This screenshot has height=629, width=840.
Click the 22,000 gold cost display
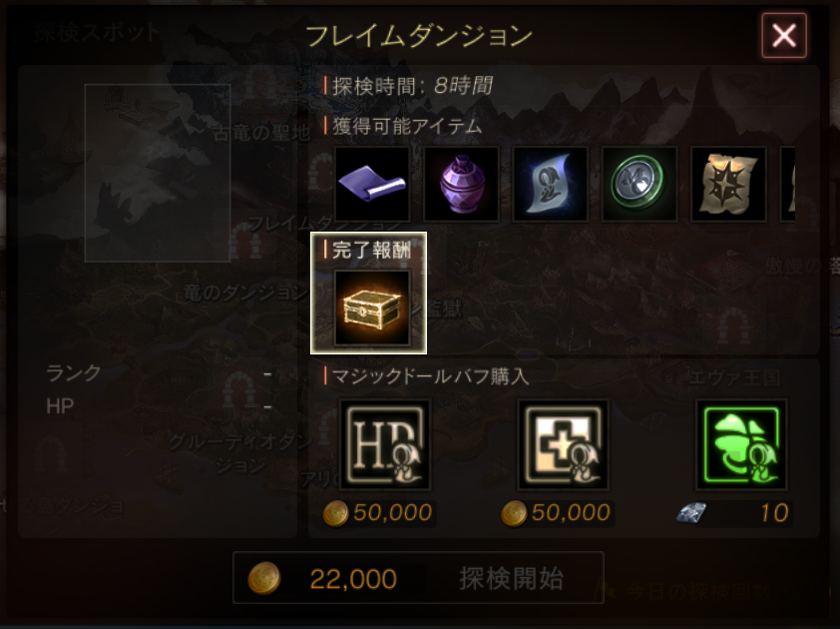tap(323, 579)
